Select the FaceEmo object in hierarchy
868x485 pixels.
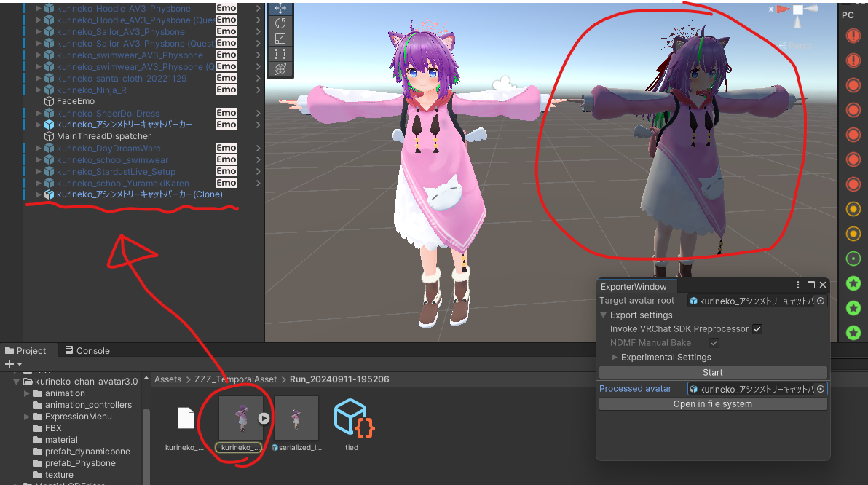coord(75,101)
